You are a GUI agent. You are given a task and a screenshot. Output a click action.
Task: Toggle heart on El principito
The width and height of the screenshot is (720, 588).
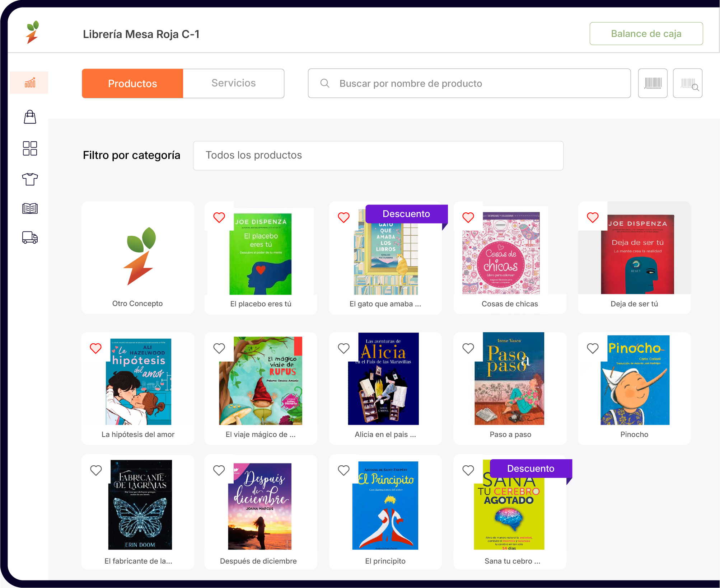343,470
